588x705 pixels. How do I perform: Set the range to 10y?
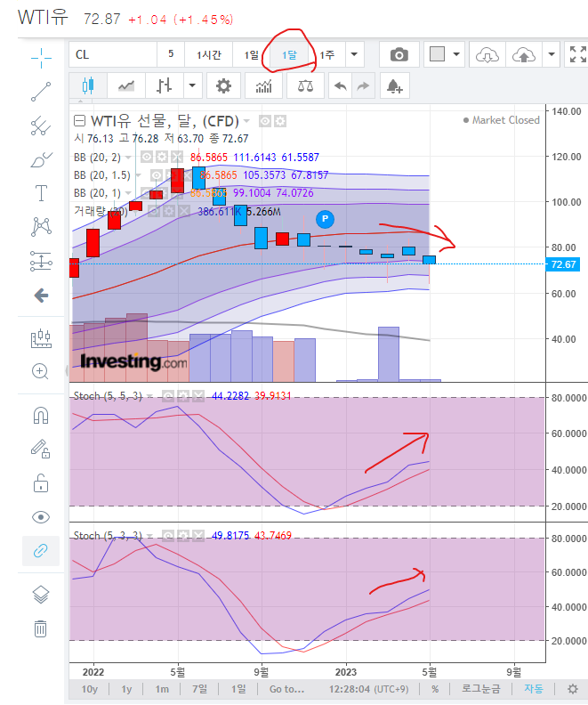click(89, 689)
